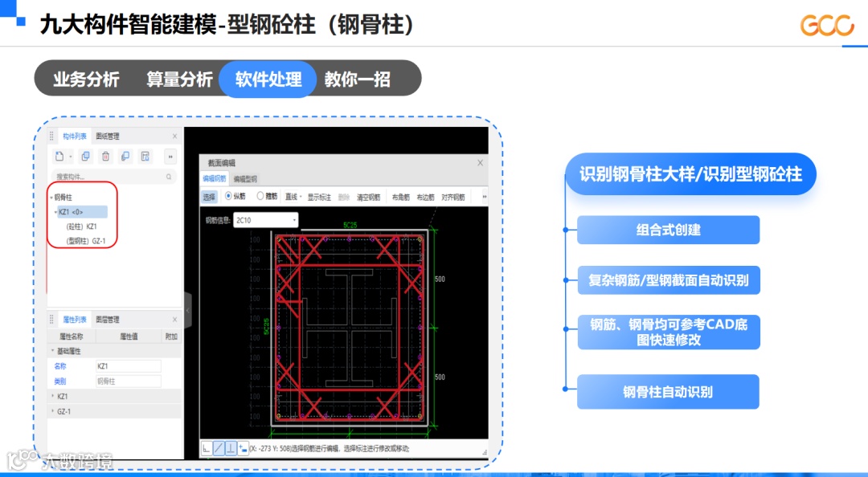
Task: Expand the GZ-1 property group
Action: pos(53,411)
